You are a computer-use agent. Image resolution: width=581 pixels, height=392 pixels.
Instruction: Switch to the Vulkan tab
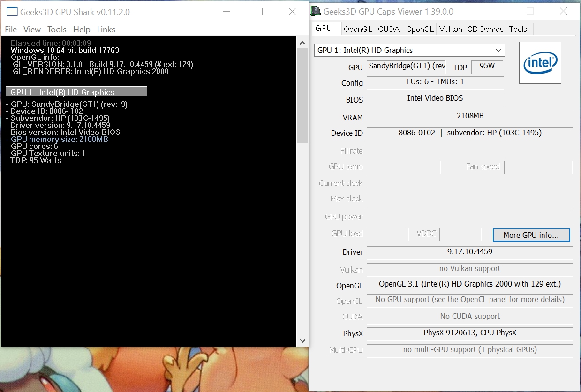pos(451,29)
